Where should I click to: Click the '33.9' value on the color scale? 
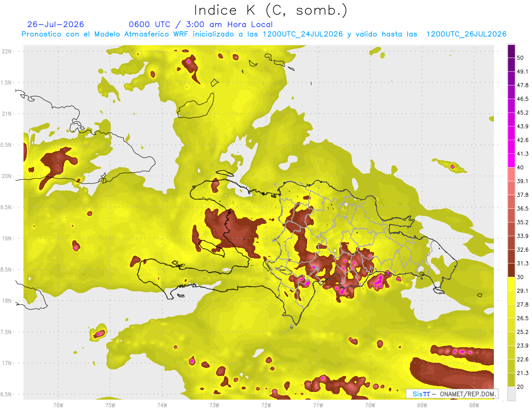coord(522,236)
